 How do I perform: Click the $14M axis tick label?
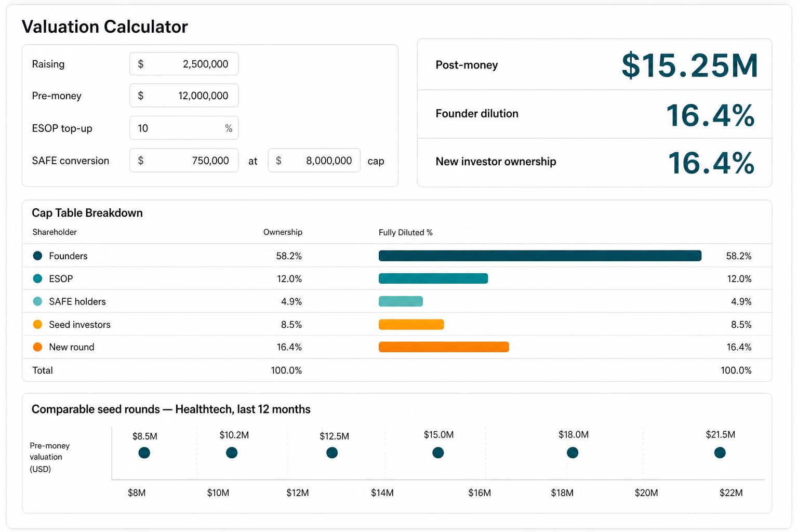click(382, 493)
